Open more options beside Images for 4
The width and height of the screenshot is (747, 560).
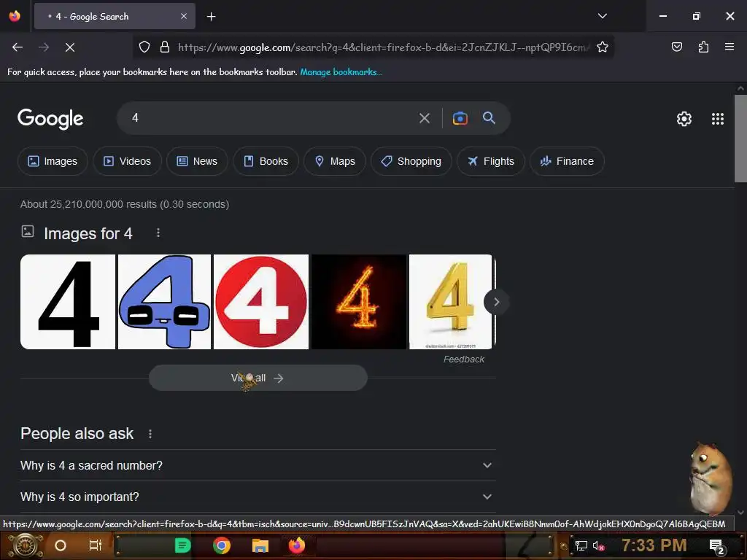[x=158, y=233]
